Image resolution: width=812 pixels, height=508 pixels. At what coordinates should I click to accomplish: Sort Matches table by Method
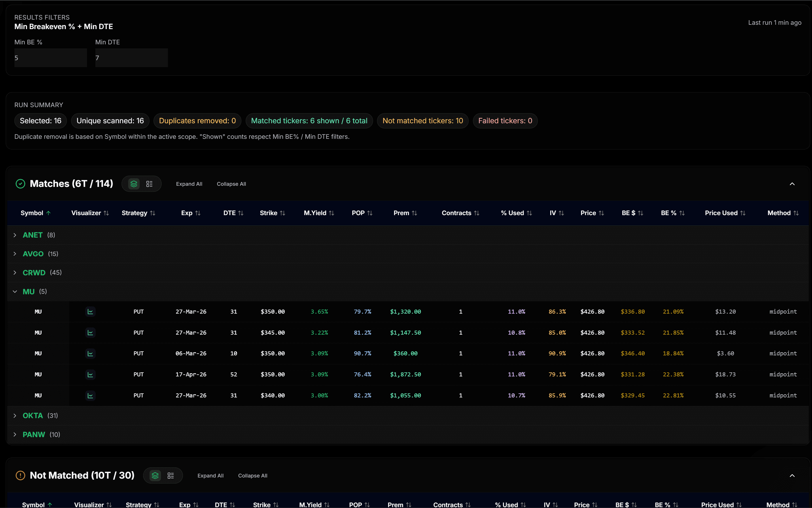tap(783, 213)
